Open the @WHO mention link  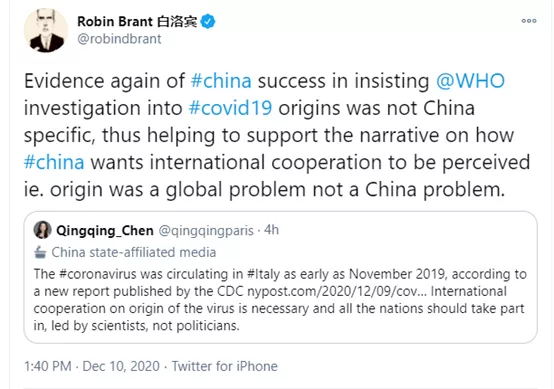pos(470,81)
